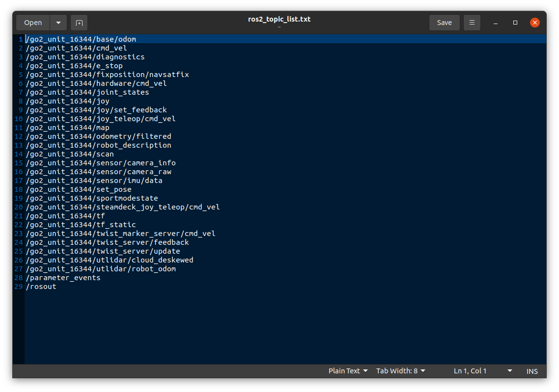Click line /go2_unit_16344/base/odom
This screenshot has width=559, height=392.
click(81, 39)
